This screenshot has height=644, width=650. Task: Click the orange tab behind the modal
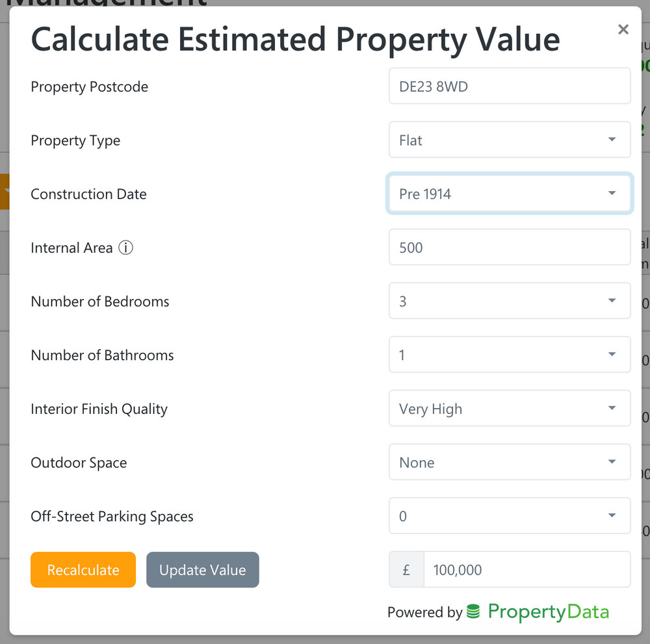[x=4, y=192]
